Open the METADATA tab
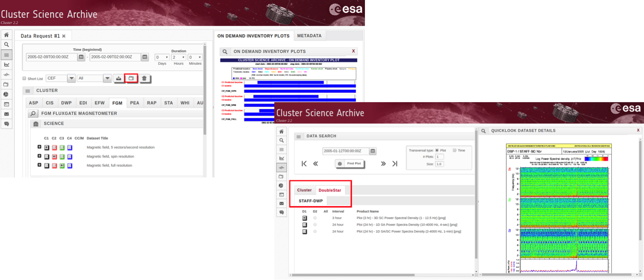The image size is (644, 280). tap(310, 36)
